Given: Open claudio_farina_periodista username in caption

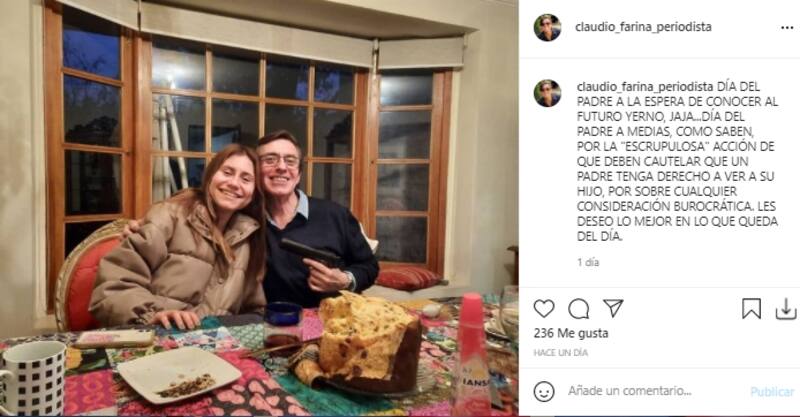Looking at the screenshot, I should click(x=645, y=86).
